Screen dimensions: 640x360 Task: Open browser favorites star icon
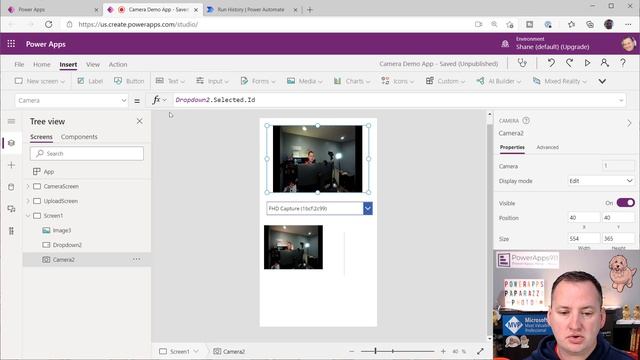571,24
